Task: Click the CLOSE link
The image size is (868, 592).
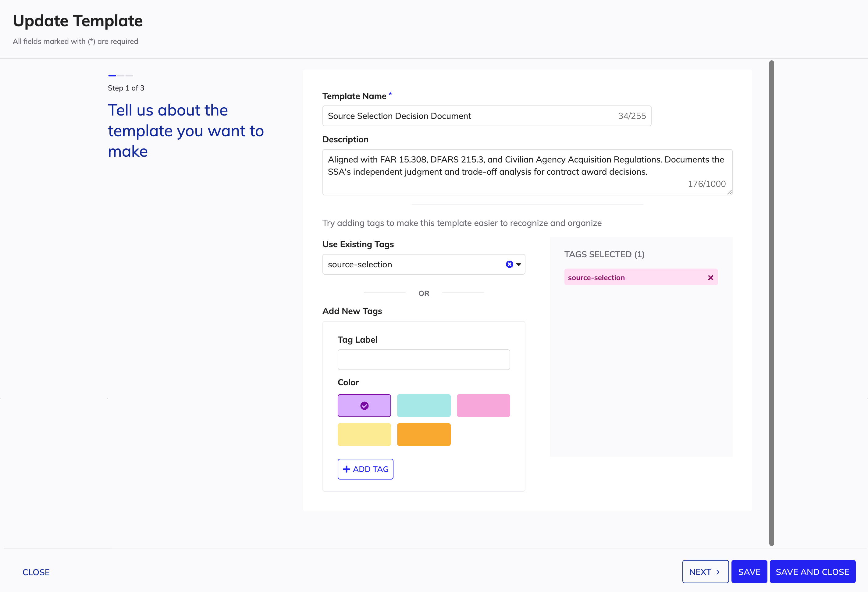Action: point(36,572)
